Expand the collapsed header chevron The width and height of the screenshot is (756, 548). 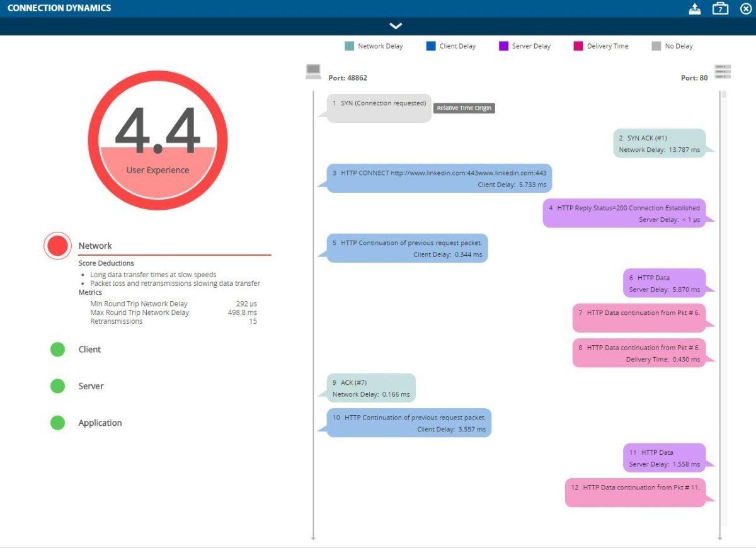pyautogui.click(x=396, y=26)
